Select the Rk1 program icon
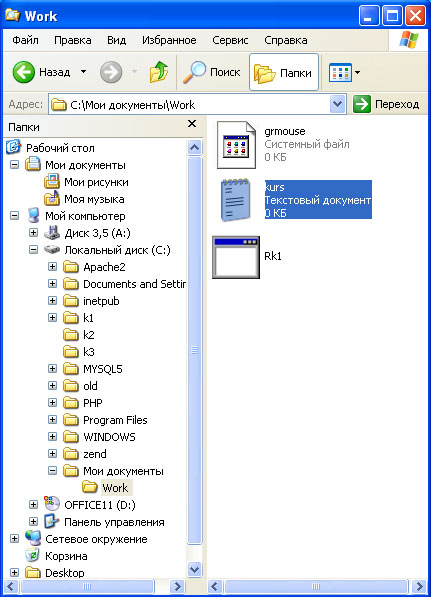The width and height of the screenshot is (431, 597). click(x=236, y=257)
